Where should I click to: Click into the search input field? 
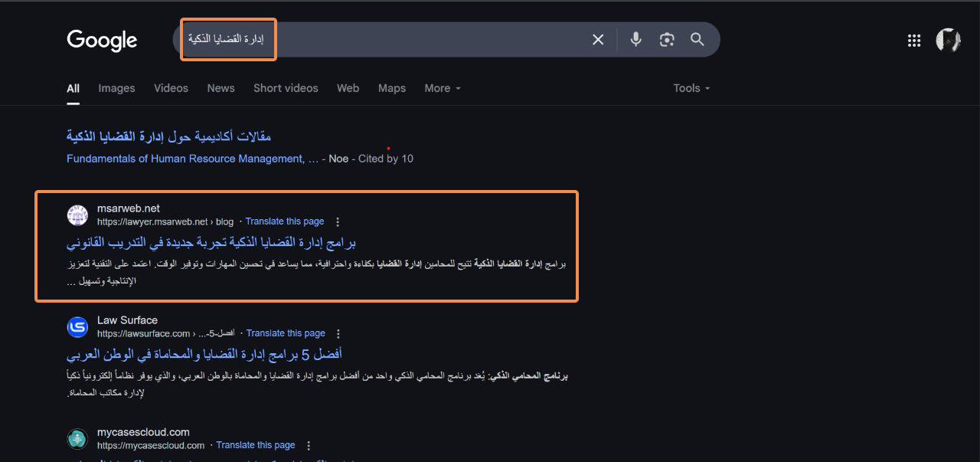(383, 40)
